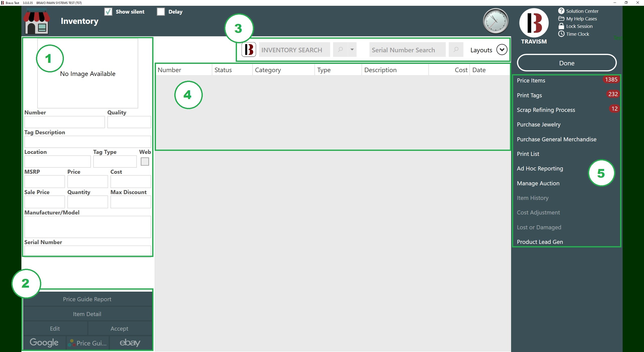Click the 1385 badge on Price Items

pyautogui.click(x=611, y=79)
